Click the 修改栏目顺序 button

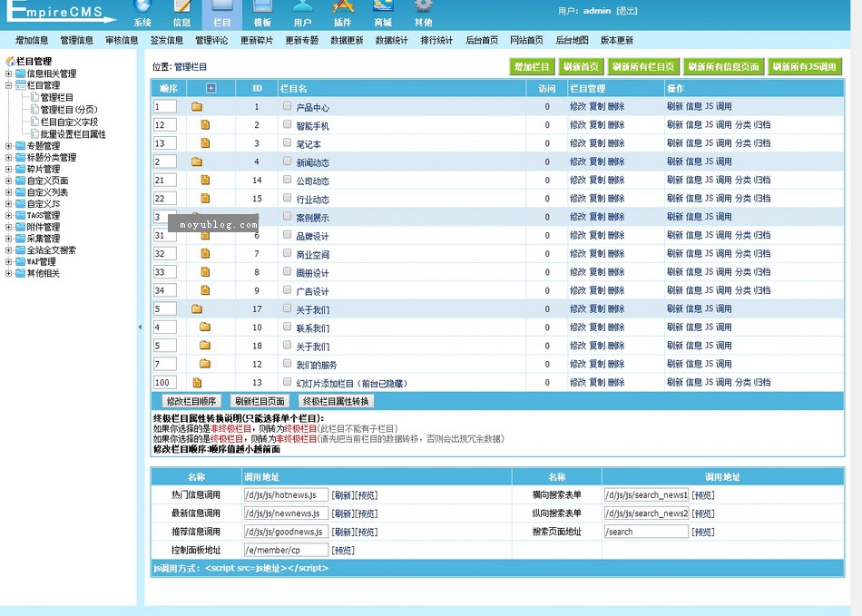click(x=191, y=401)
